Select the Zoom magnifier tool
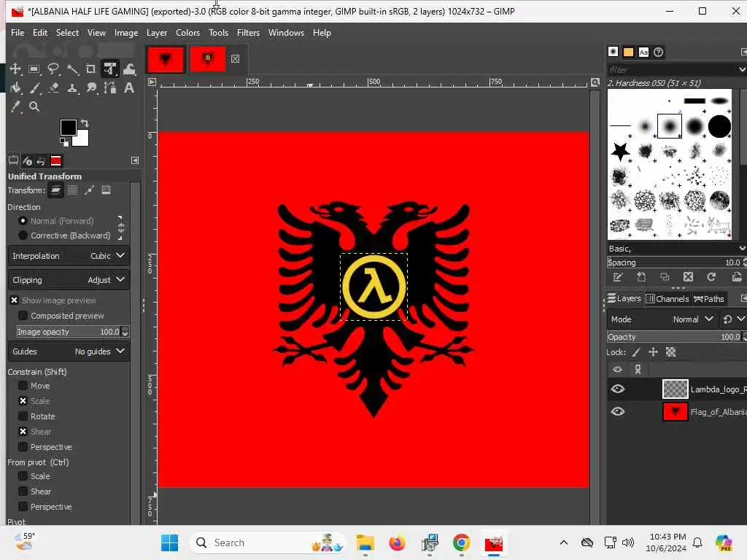Screen dimensions: 747x560 coord(34,106)
